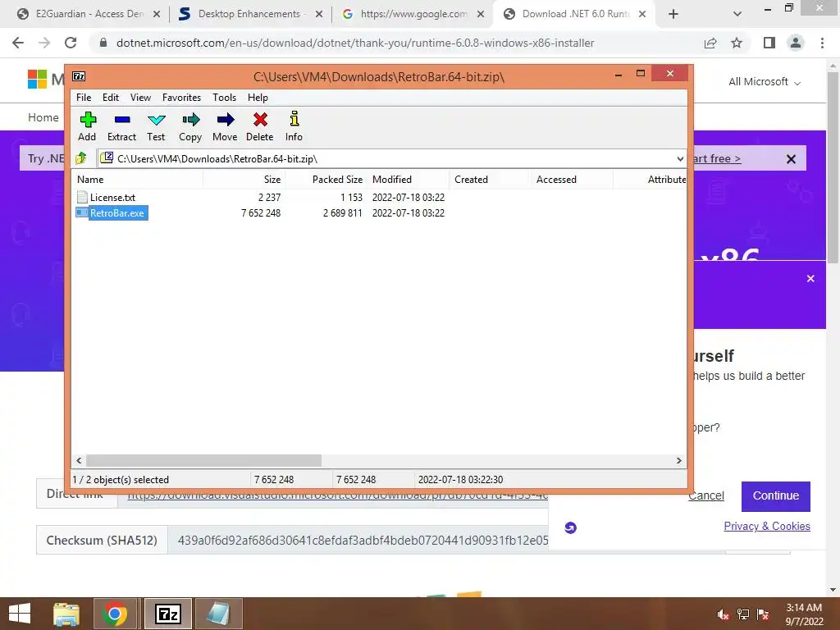Image resolution: width=840 pixels, height=630 pixels.
Task: Go up one folder level in 7-Zip
Action: point(81,158)
